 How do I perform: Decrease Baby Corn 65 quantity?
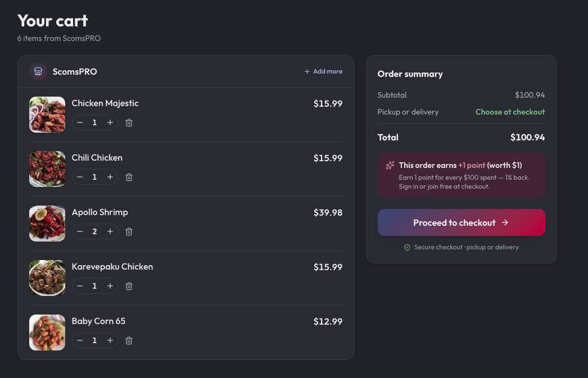pos(80,340)
